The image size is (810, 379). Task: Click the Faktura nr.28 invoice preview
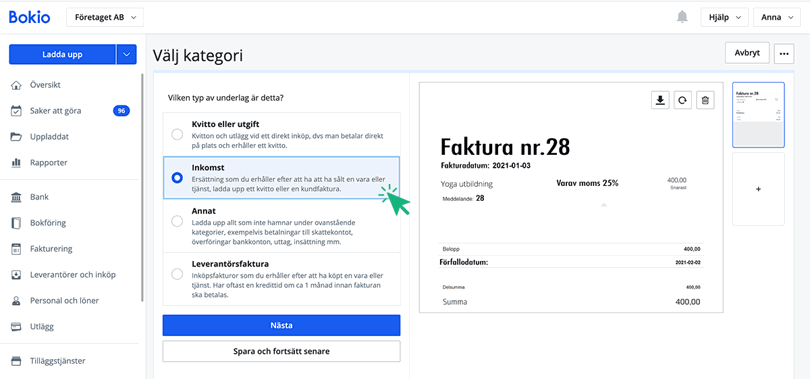(x=571, y=197)
